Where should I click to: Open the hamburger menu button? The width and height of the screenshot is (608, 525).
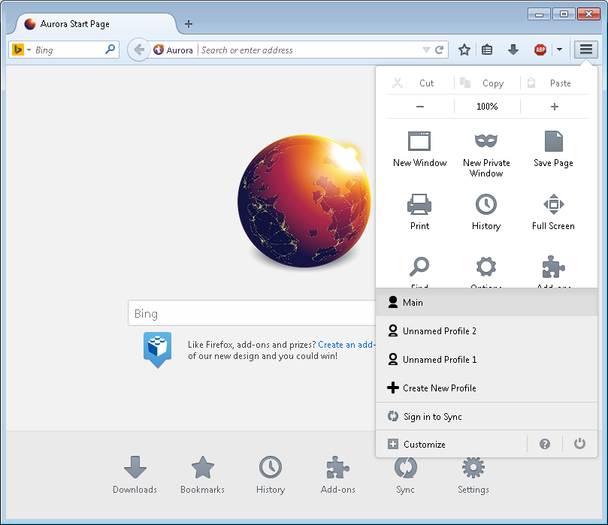point(586,49)
